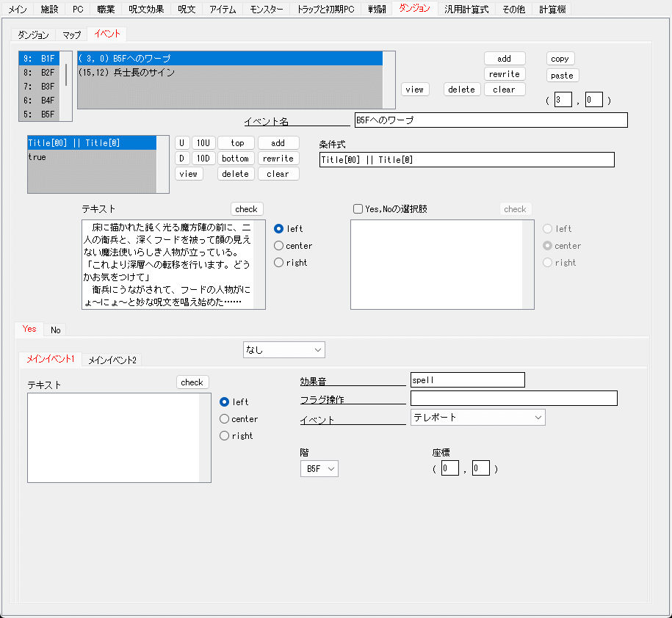The height and width of the screenshot is (618, 672).
Task: Select the true condition row
Action: 92,157
